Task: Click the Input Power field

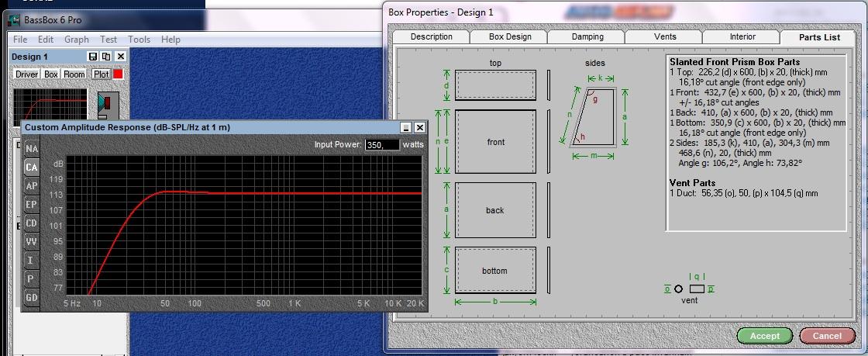Action: 381,145
